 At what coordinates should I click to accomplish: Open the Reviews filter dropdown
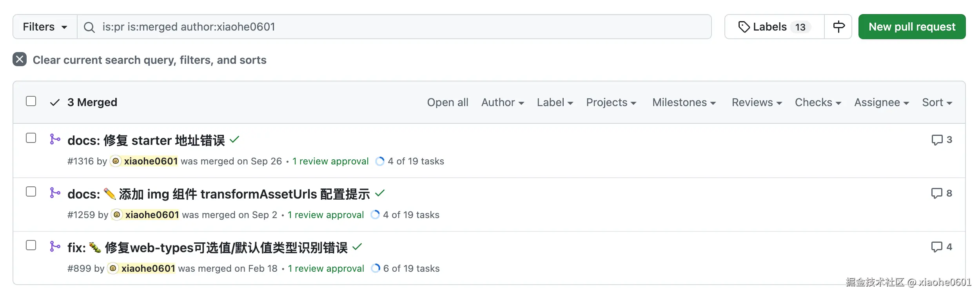pos(757,103)
